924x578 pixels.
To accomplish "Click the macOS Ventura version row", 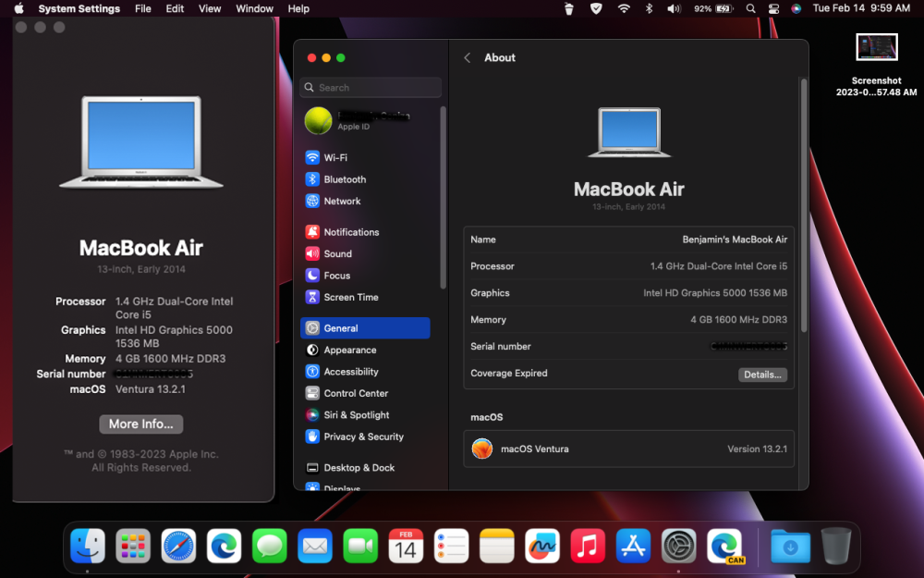I will (x=628, y=449).
